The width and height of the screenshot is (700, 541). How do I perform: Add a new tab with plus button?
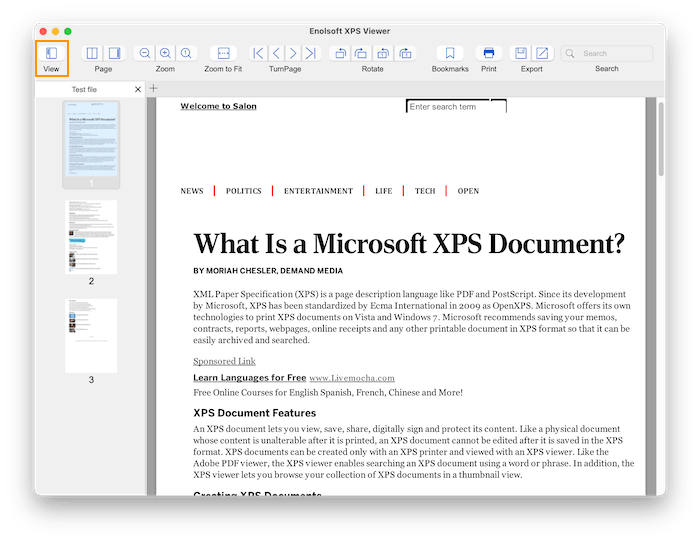pyautogui.click(x=154, y=89)
